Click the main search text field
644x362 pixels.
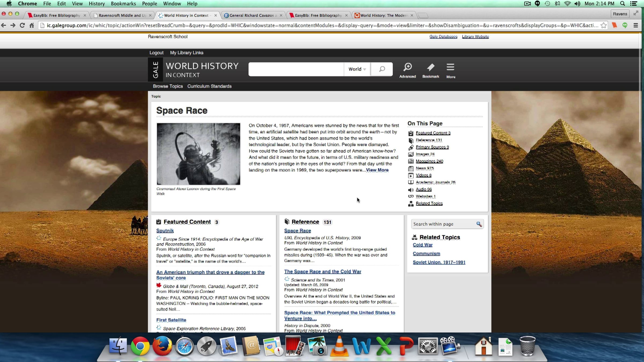point(296,69)
